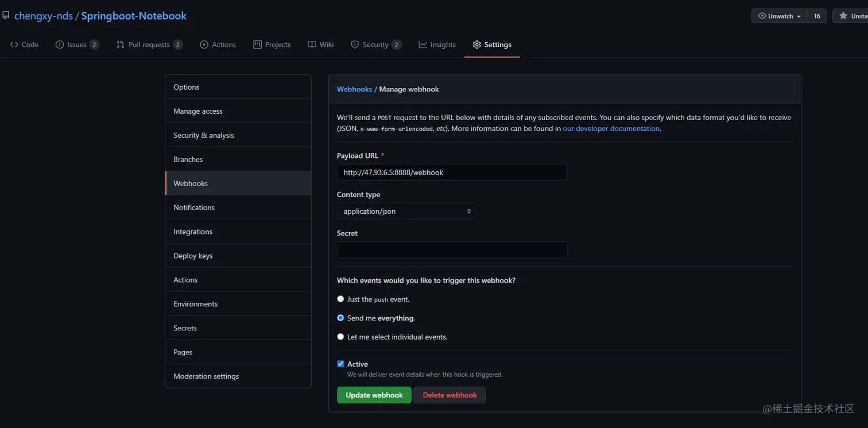
Task: Open the Security tab
Action: [x=376, y=45]
